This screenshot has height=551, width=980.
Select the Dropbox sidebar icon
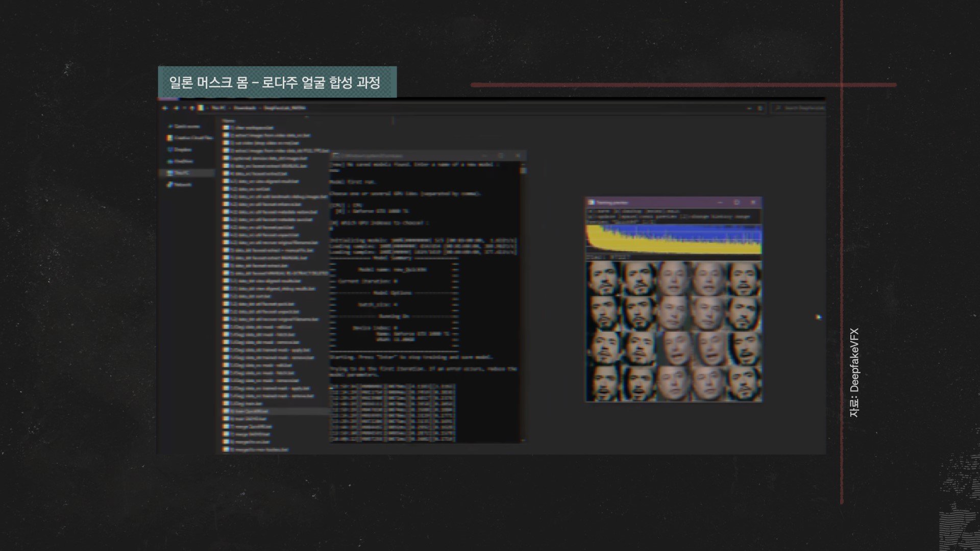(x=170, y=149)
